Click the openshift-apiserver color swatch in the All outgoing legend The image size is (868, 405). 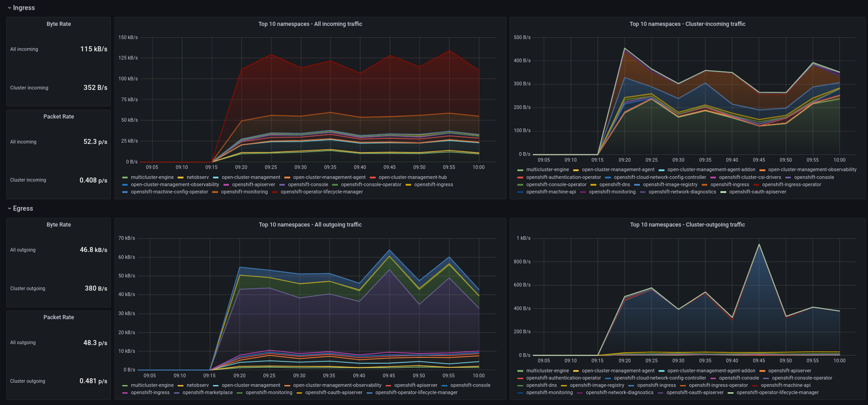click(x=388, y=385)
